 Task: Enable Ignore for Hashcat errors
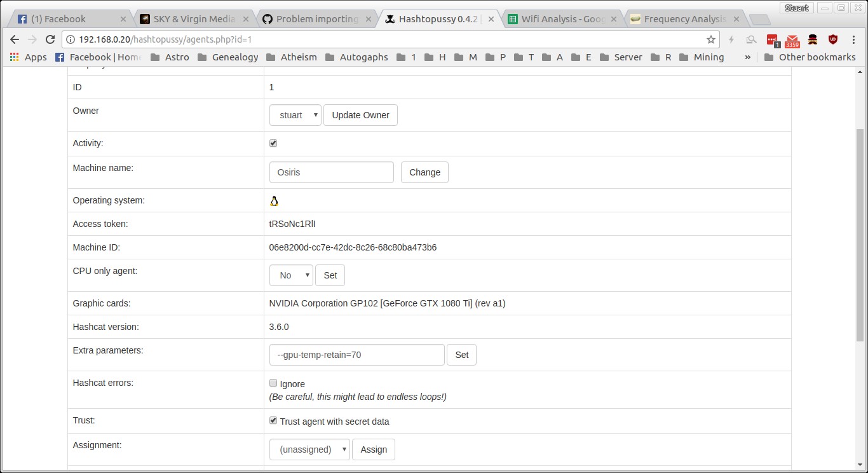click(x=273, y=382)
